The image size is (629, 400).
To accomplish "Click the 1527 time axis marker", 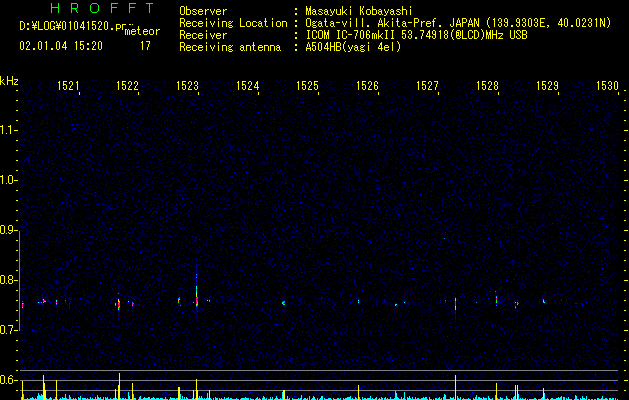I will tap(427, 86).
